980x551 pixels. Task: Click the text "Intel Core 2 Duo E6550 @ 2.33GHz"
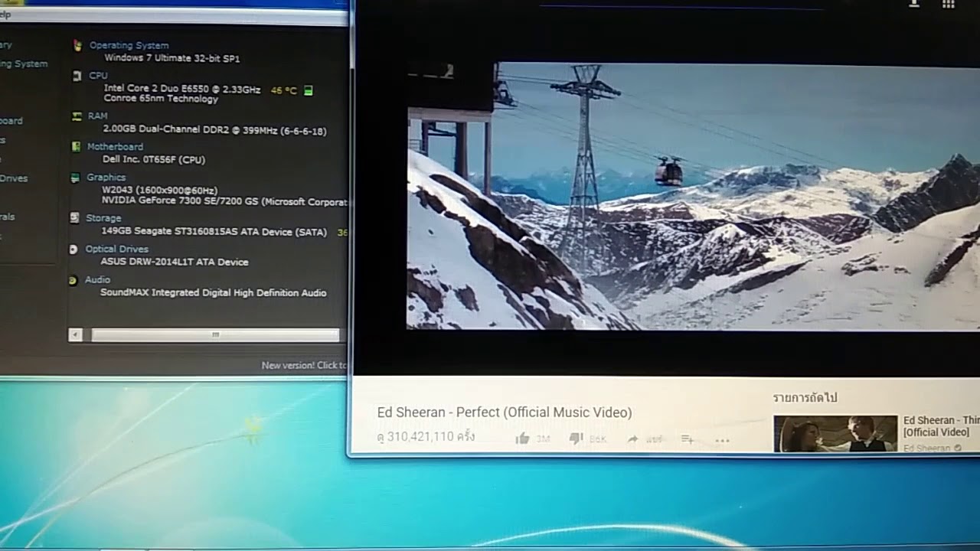click(x=181, y=89)
